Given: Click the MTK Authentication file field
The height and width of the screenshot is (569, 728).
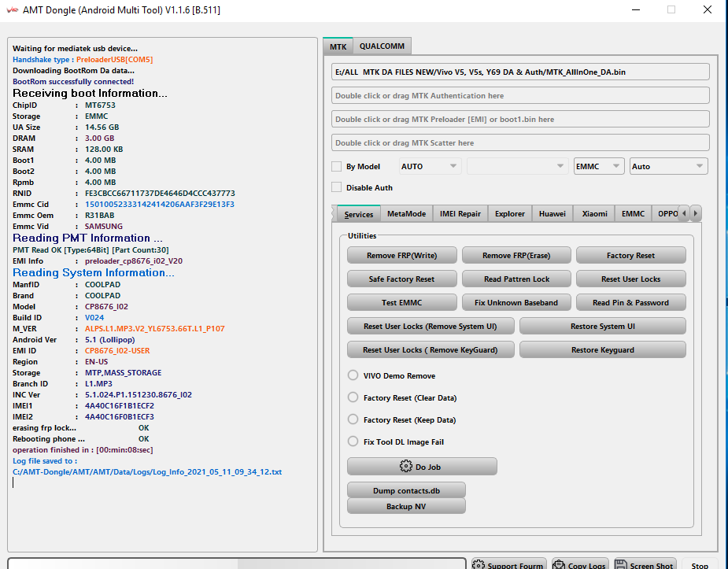Looking at the screenshot, I should pyautogui.click(x=520, y=95).
